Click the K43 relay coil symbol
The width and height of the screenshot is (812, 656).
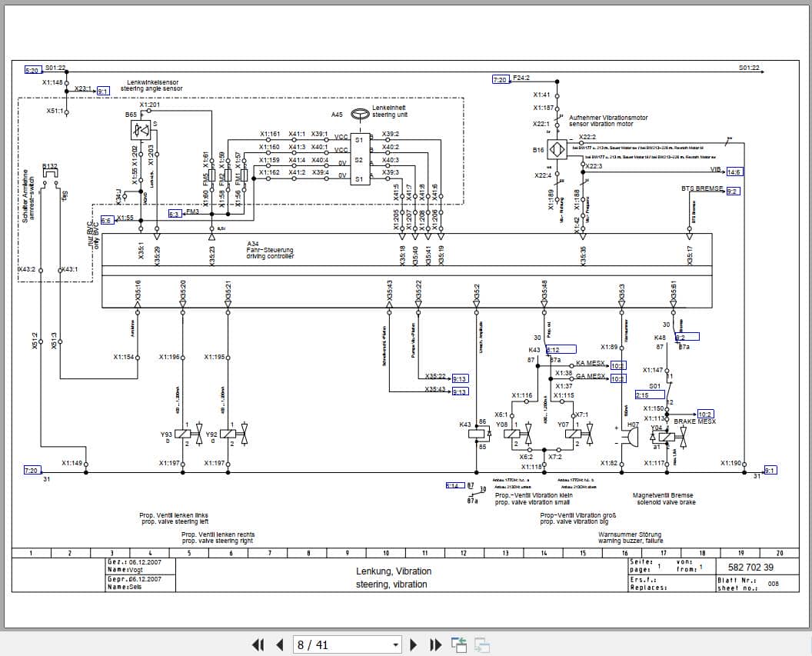[477, 434]
